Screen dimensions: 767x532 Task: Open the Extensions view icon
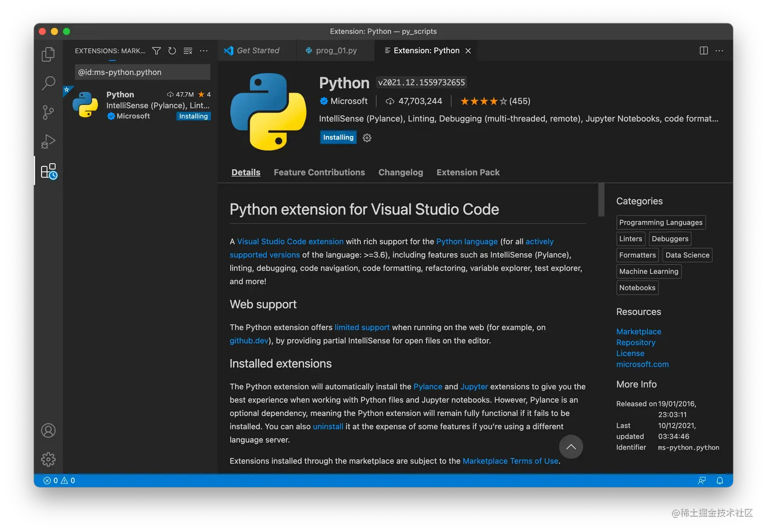pos(49,171)
